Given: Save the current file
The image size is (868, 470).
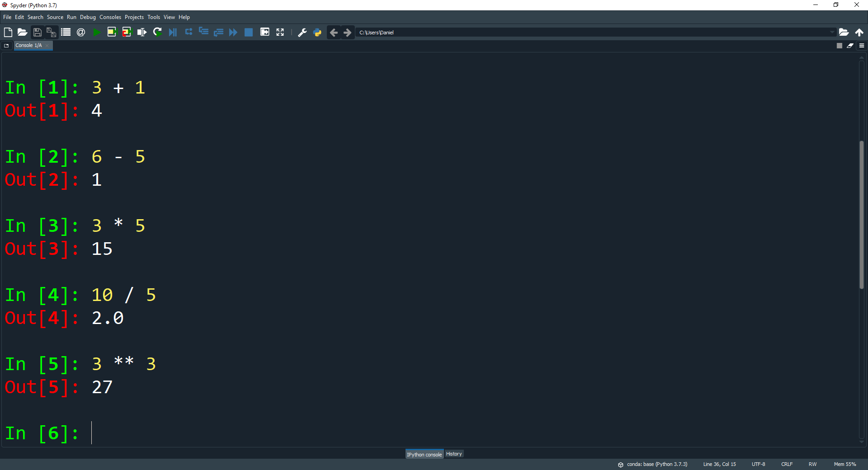Looking at the screenshot, I should (37, 32).
